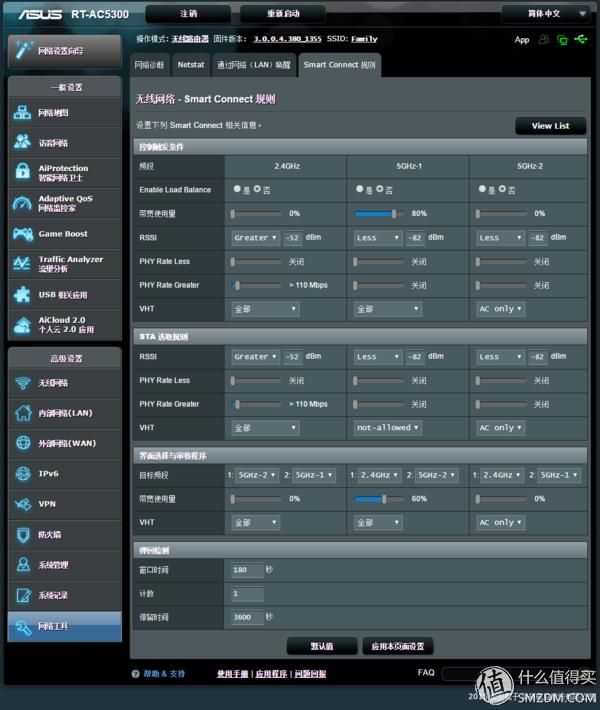Screen dimensions: 600x710
Task: Click the dwell time 3600 field
Action: 247,617
